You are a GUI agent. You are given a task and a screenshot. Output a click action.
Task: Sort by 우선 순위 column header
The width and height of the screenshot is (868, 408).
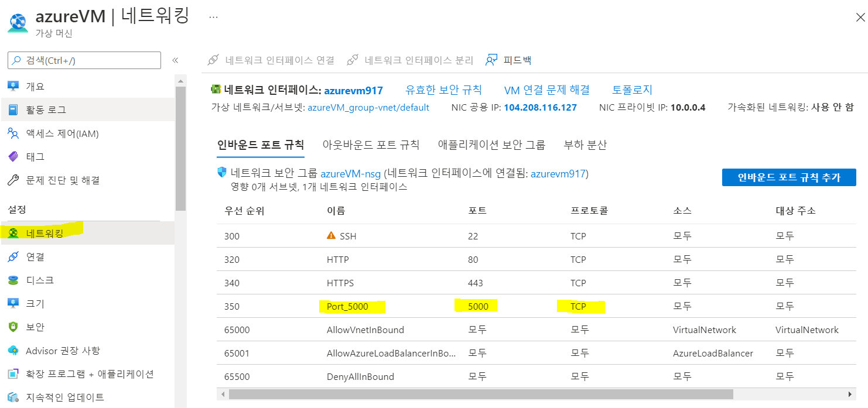244,211
